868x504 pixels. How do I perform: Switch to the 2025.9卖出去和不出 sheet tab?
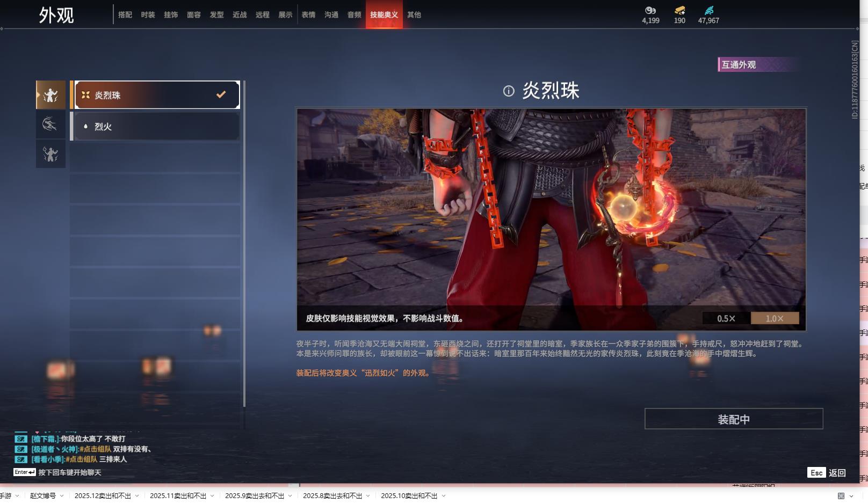255,496
